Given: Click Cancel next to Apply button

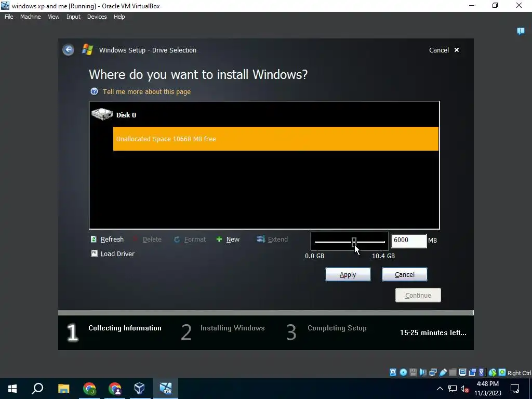Looking at the screenshot, I should click(404, 274).
